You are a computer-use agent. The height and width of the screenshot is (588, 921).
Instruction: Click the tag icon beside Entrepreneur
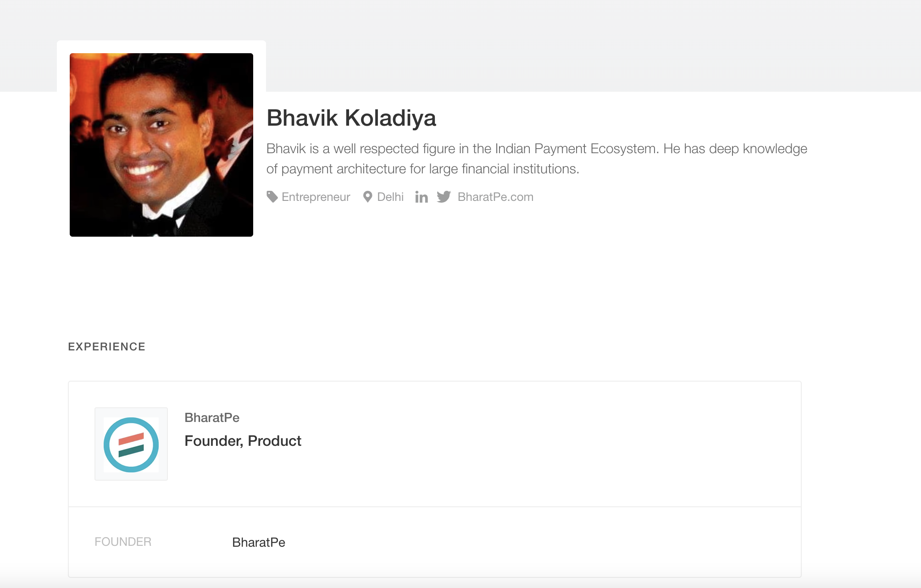pos(272,197)
